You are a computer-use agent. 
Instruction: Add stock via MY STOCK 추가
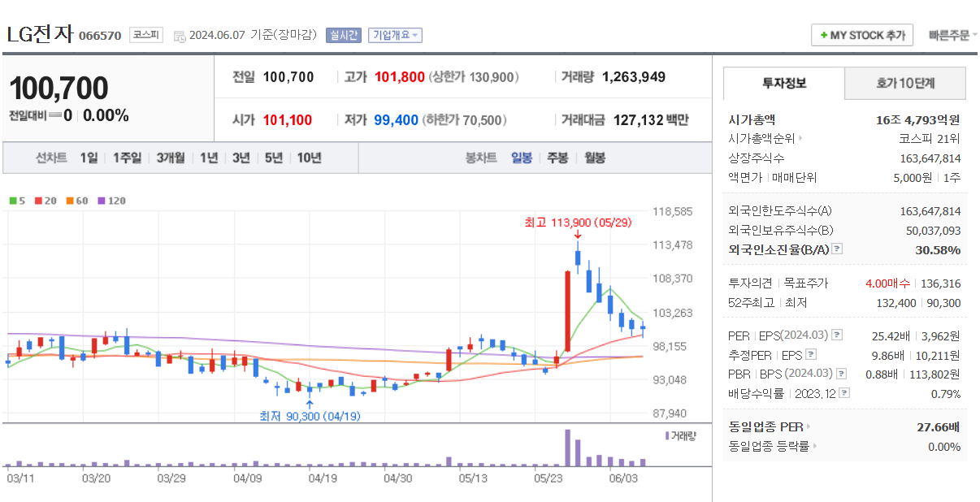tap(862, 36)
